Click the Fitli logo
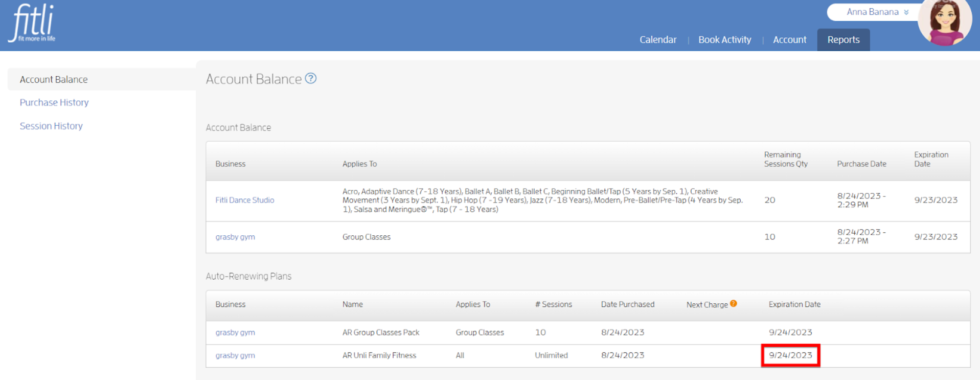The image size is (980, 380). coord(32,23)
